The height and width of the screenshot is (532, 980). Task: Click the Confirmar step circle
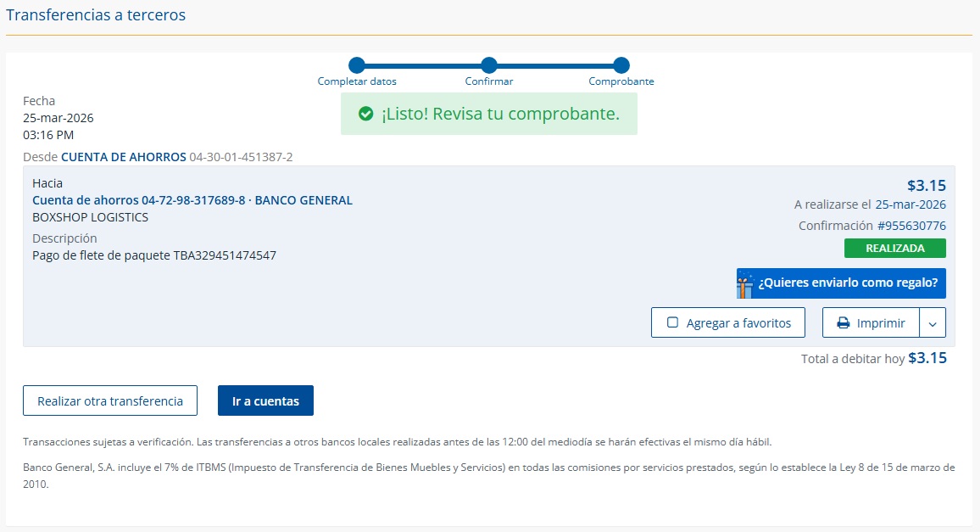coord(488,65)
